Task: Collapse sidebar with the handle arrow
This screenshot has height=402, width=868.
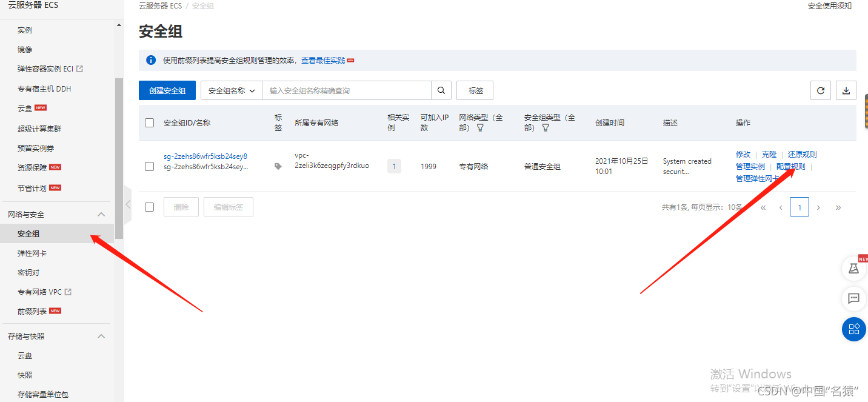Action: (127, 204)
